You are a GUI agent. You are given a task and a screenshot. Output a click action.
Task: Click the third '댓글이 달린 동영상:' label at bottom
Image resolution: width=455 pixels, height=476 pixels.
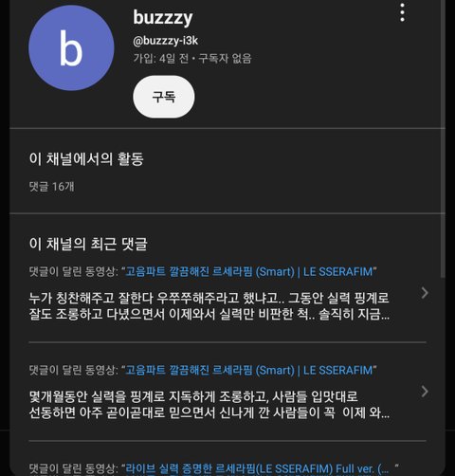[74, 468]
